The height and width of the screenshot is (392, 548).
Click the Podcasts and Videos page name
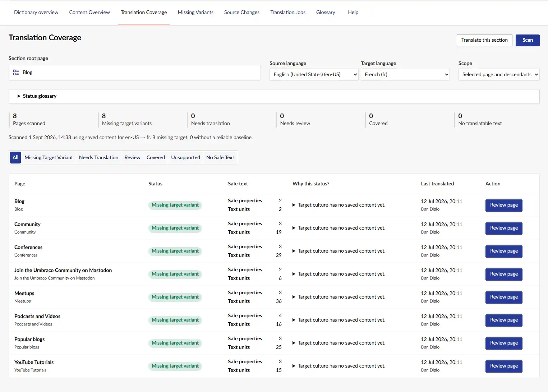[x=37, y=316]
